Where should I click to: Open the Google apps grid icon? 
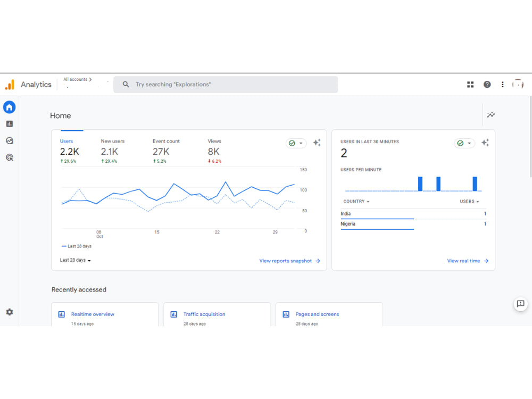470,84
